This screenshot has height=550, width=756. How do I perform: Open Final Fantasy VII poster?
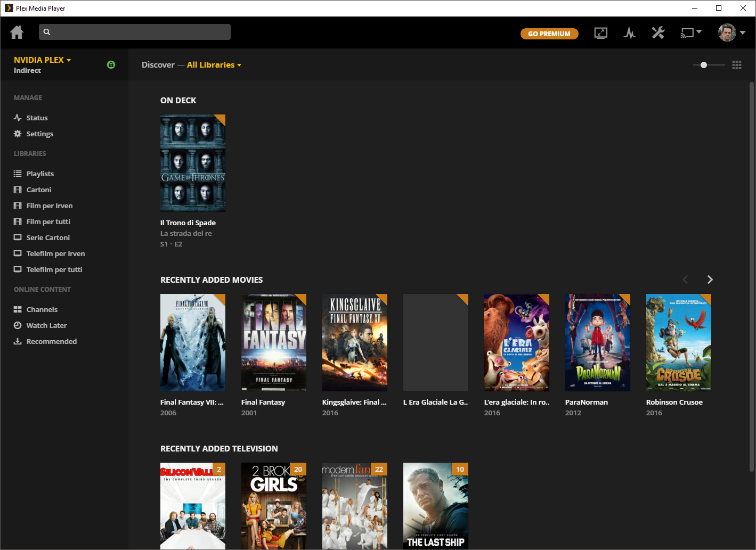point(193,342)
